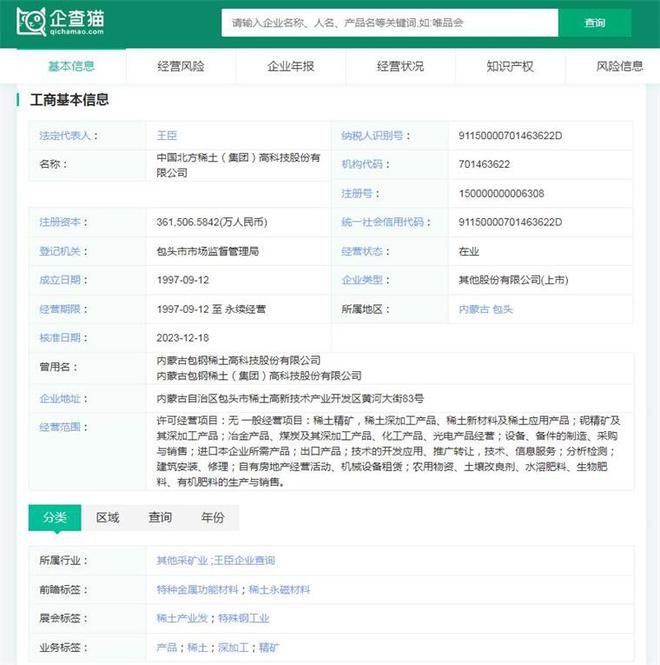
Task: Select approval date 2023-12-18
Action: click(x=183, y=338)
